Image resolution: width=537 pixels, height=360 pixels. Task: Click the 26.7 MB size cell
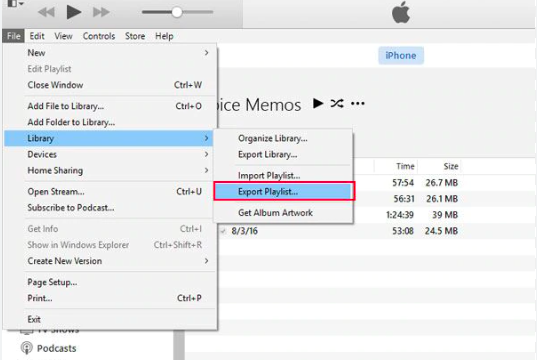[441, 183]
